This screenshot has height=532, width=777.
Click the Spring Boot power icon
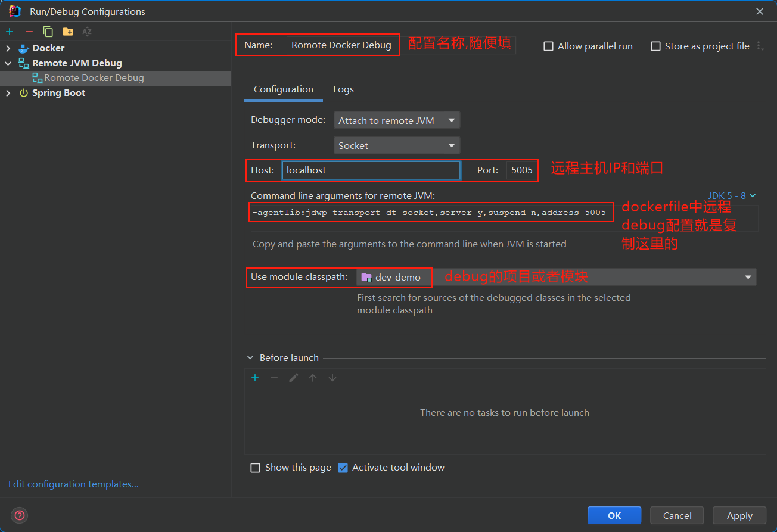(24, 93)
